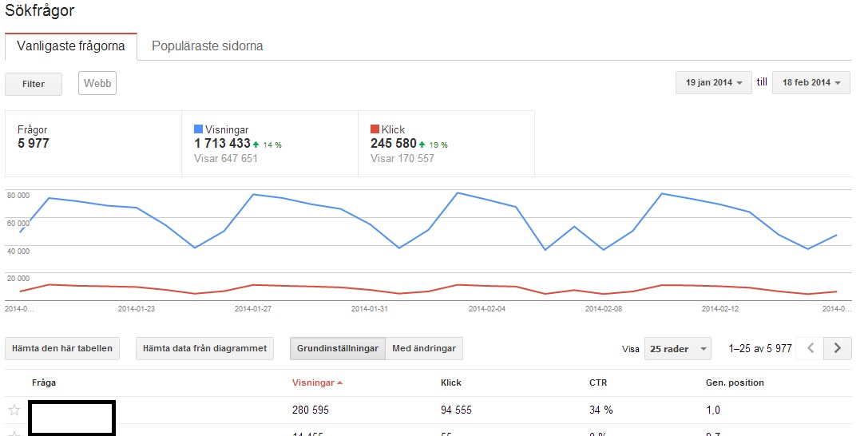
Task: Open the Vanligaste frågorna tab
Action: tap(71, 46)
